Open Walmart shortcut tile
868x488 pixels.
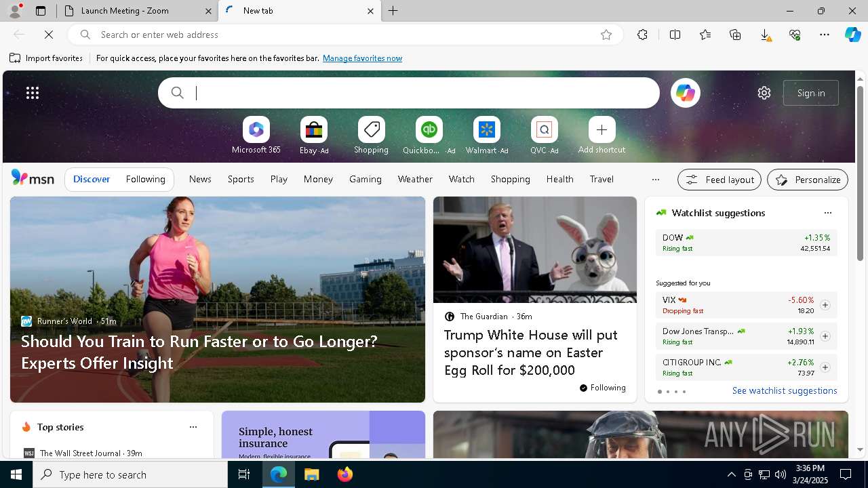(x=486, y=136)
